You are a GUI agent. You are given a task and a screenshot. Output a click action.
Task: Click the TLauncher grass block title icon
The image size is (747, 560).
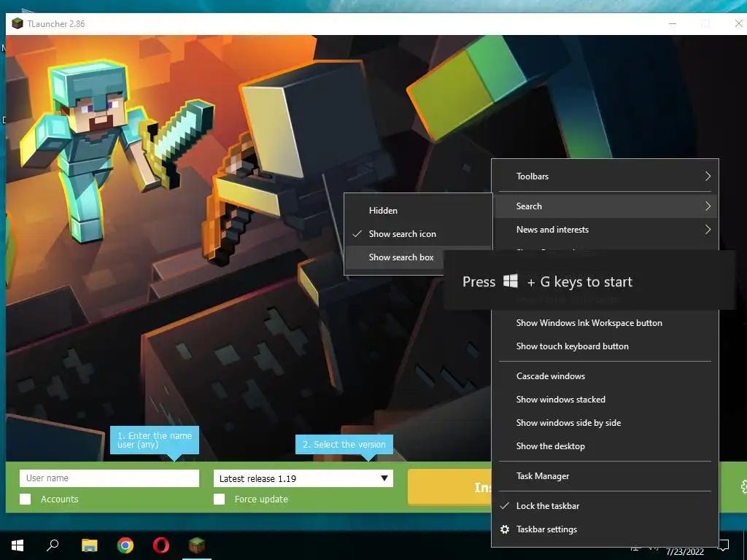18,23
